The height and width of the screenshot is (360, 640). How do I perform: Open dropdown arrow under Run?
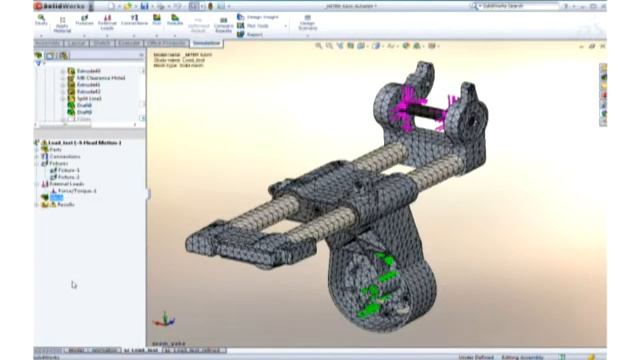(x=157, y=36)
